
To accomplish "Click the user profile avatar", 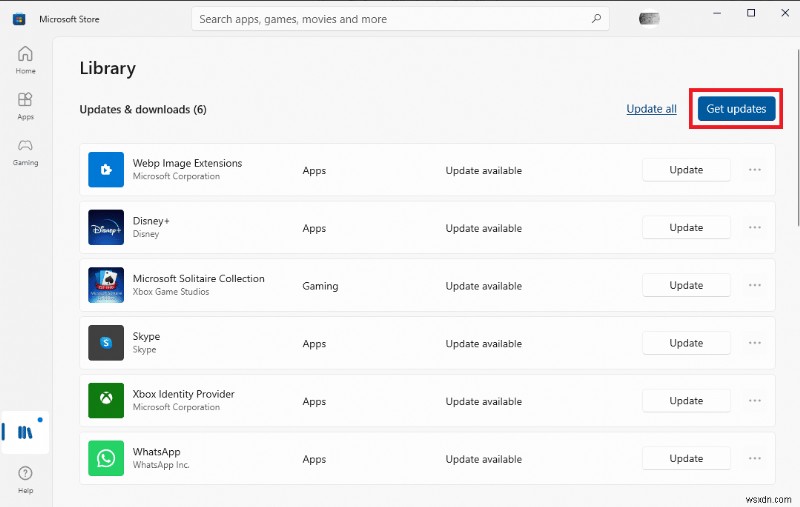I will point(649,18).
